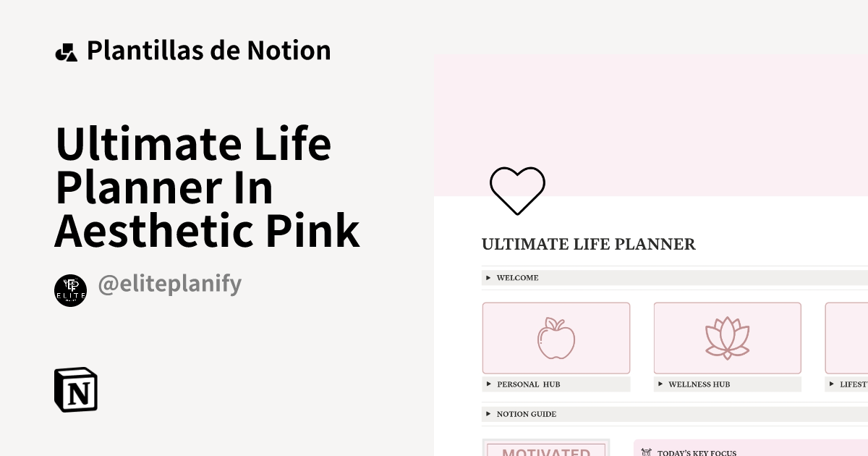
Task: Click the heart page icon above the planner title
Action: tap(517, 190)
